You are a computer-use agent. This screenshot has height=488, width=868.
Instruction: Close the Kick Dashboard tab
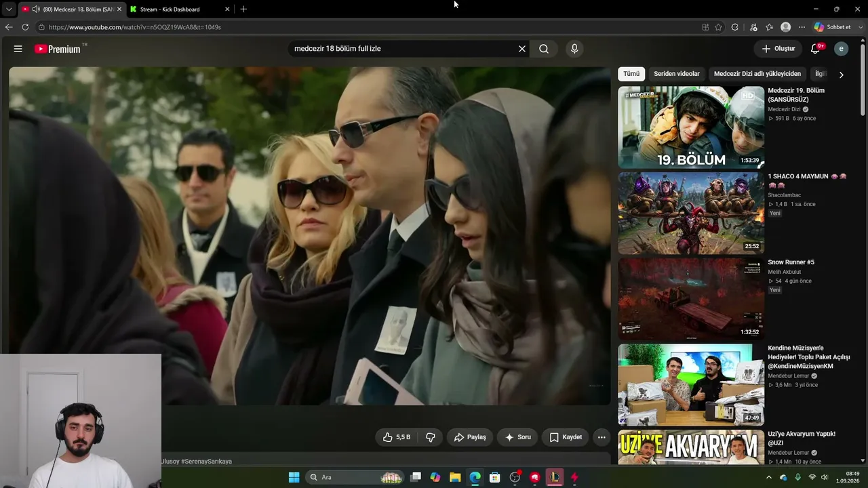click(x=227, y=9)
